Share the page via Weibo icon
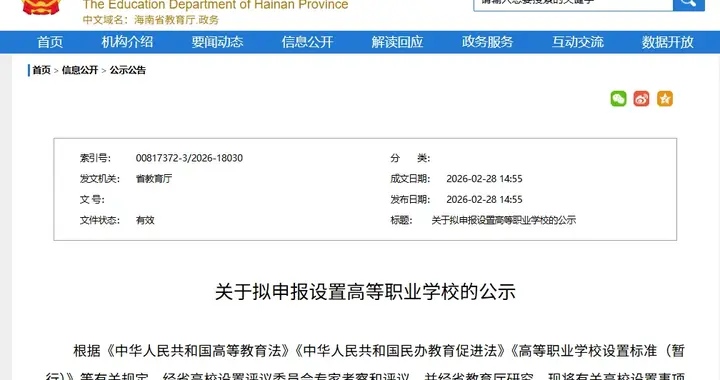Viewport: 720px width, 380px height. point(641,99)
